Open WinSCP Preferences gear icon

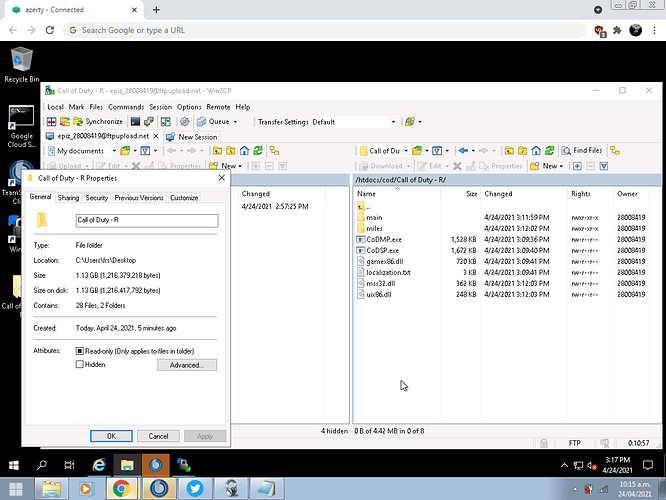(184, 121)
